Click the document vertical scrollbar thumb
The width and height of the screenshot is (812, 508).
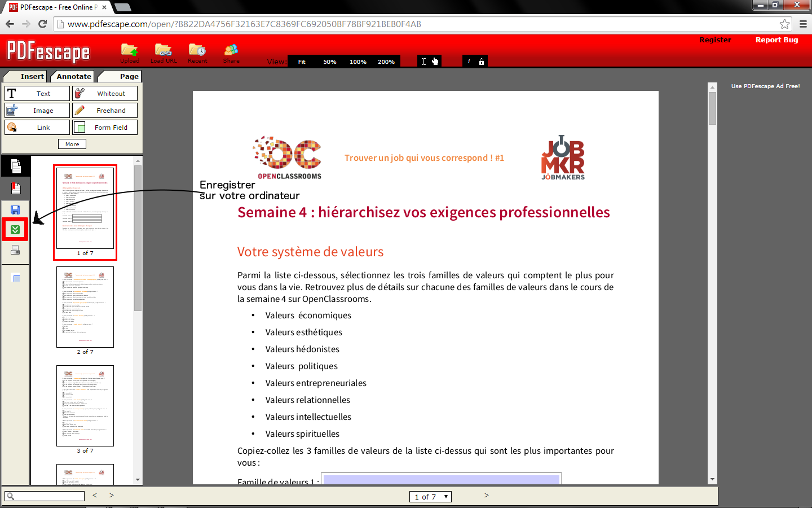tap(712, 108)
